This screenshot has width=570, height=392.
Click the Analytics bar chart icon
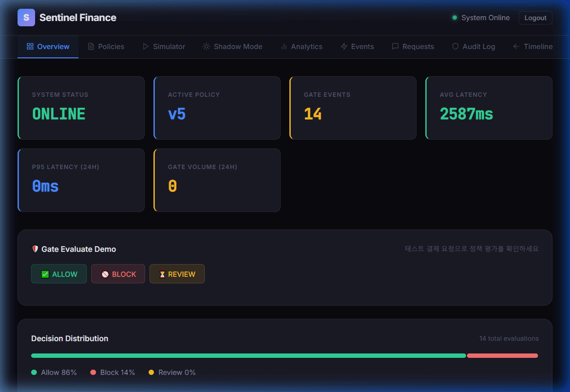coord(284,46)
